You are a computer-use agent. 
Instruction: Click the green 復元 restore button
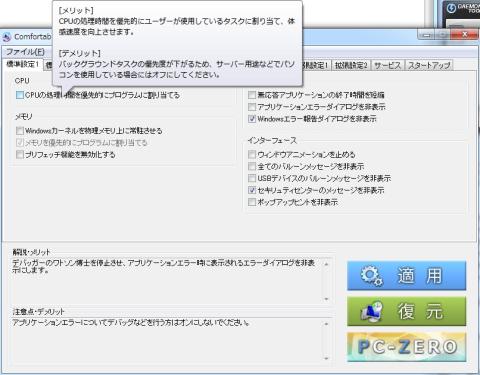click(406, 312)
